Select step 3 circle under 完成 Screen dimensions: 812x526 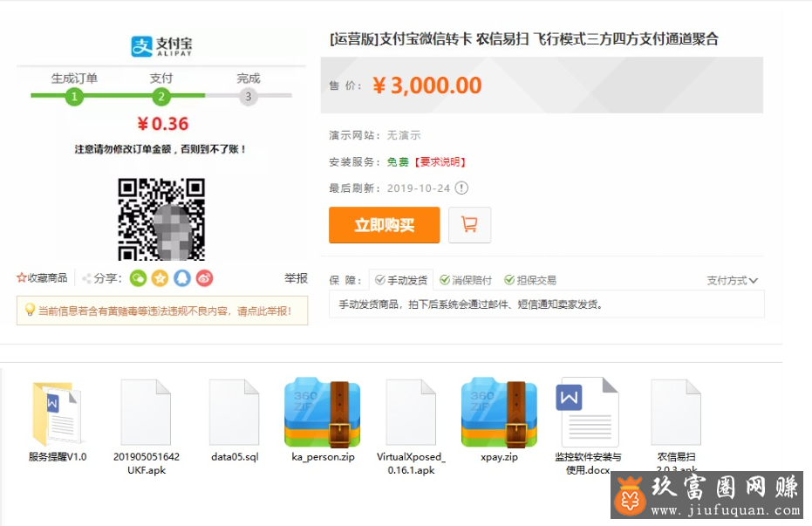click(x=248, y=97)
